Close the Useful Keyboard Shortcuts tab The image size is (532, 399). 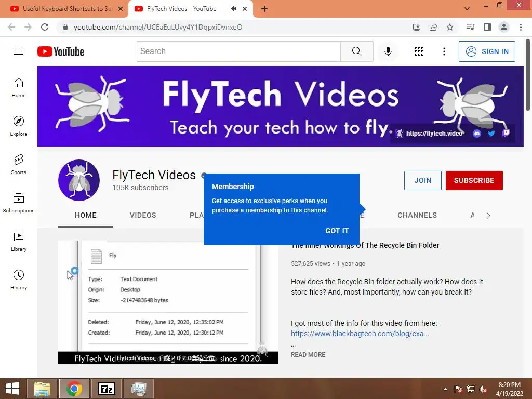pyautogui.click(x=121, y=9)
